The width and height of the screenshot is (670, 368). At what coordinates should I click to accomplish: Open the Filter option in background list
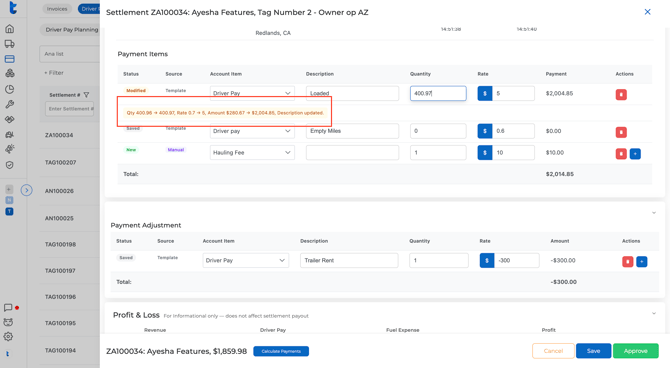54,73
